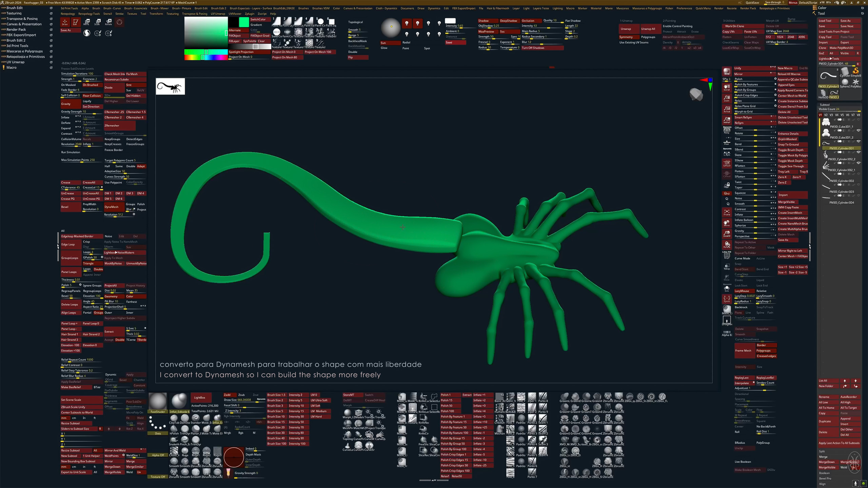Toggle Zadd sculpt mode
Screen dimensions: 868x488
(230, 395)
